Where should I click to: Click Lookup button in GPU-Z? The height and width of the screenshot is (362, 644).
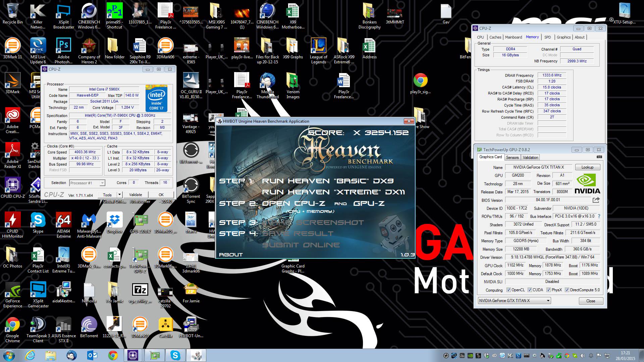(587, 167)
